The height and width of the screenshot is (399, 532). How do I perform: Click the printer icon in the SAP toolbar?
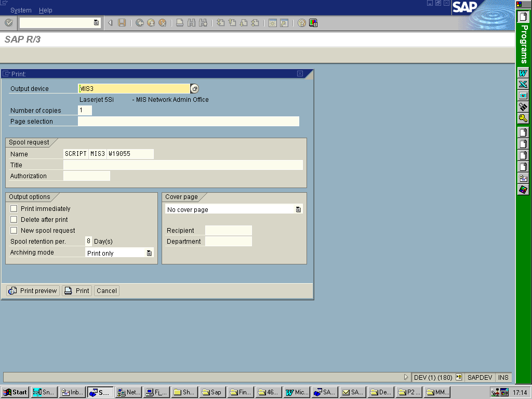[x=180, y=23]
